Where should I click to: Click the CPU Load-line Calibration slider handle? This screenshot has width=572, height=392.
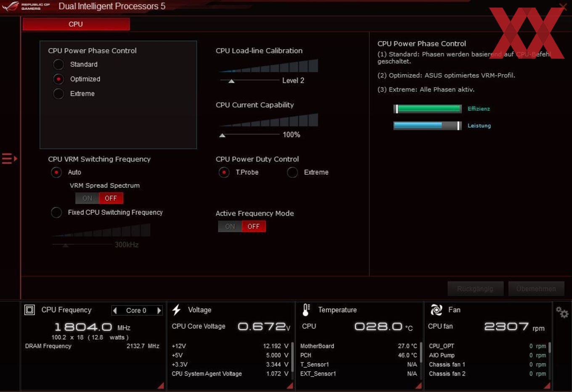(231, 81)
